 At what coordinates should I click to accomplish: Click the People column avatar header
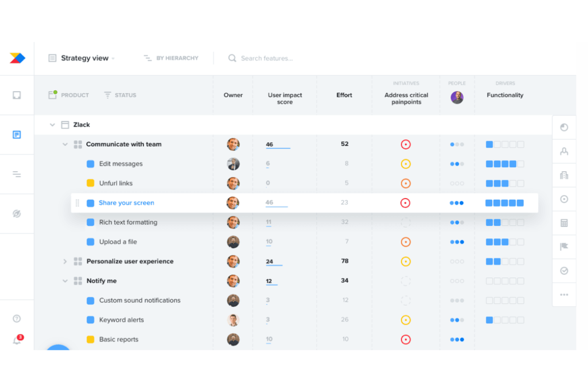pos(457,97)
